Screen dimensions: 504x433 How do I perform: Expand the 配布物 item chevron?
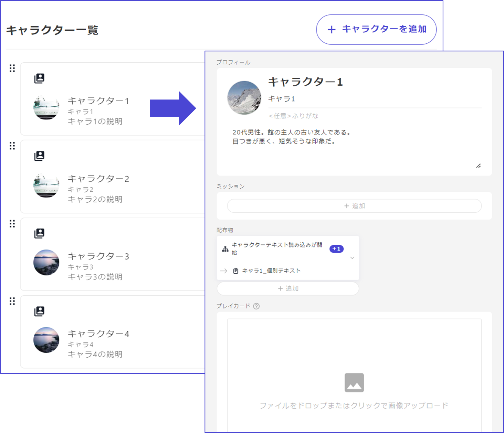click(352, 258)
